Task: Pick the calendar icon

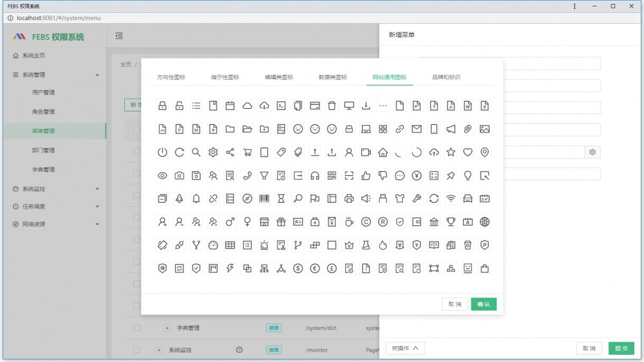Action: (x=230, y=106)
